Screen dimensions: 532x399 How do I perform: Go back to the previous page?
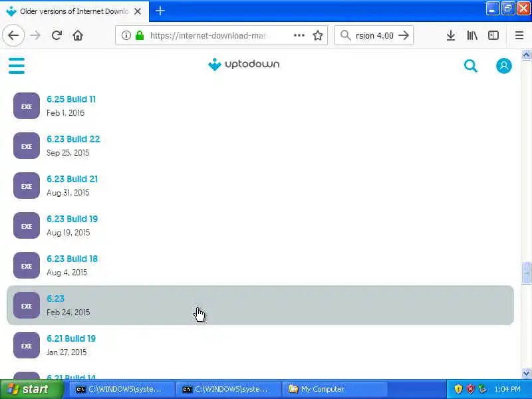coord(13,35)
